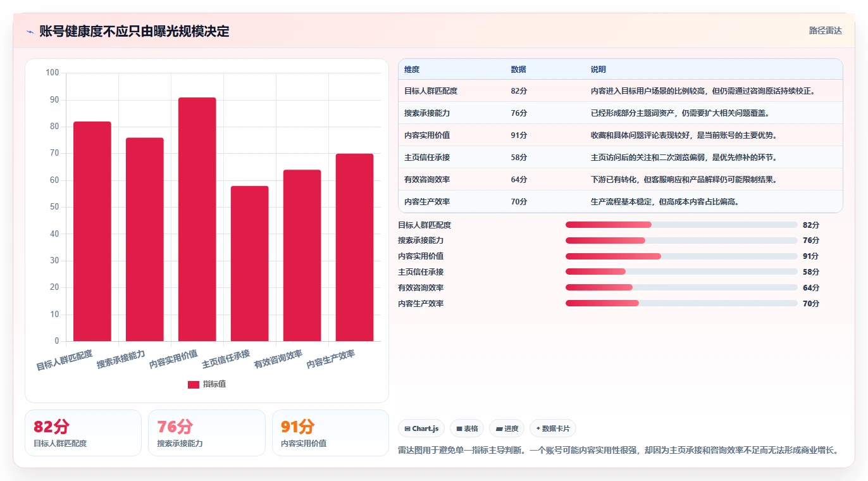Click the 进度 tag pill

click(507, 428)
